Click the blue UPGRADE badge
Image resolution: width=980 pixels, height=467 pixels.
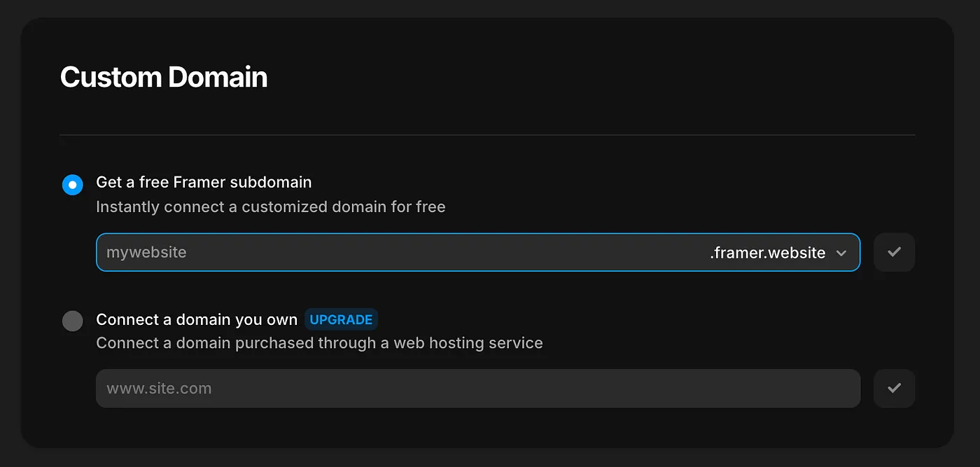341,319
